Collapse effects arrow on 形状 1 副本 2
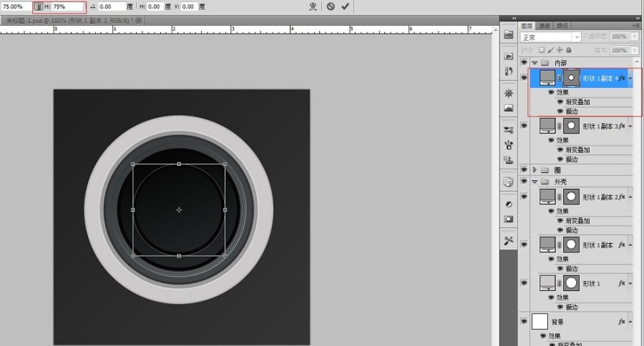Image resolution: width=644 pixels, height=346 pixels. (630, 197)
